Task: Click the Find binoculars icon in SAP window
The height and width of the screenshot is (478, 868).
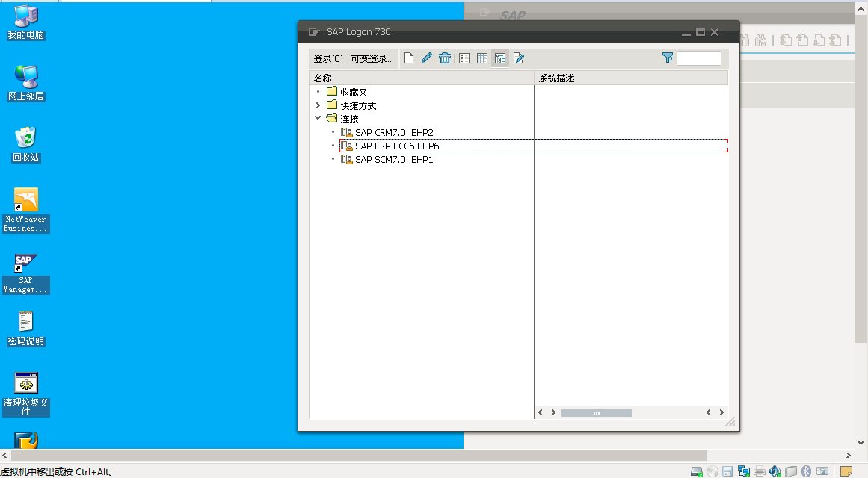Action: (x=745, y=40)
